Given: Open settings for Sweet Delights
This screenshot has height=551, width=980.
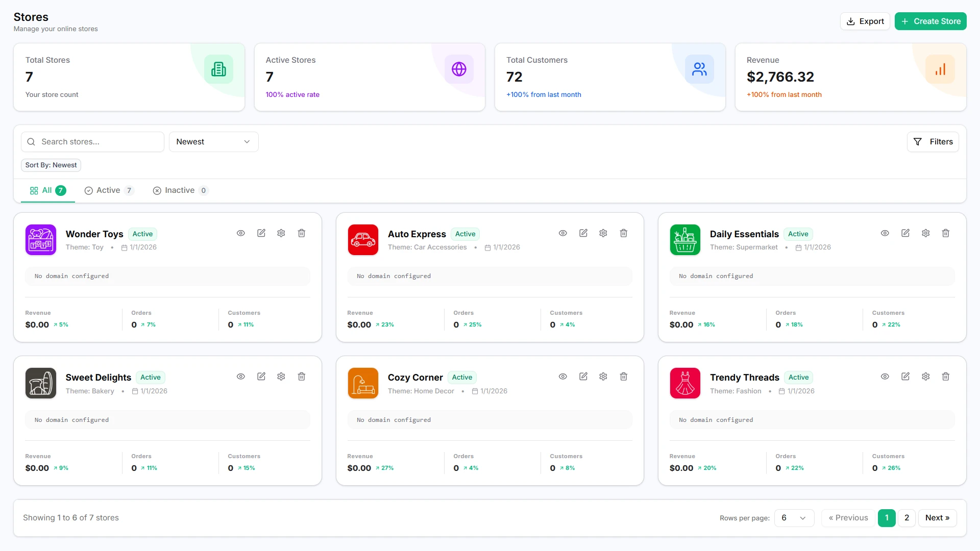Looking at the screenshot, I should point(281,377).
